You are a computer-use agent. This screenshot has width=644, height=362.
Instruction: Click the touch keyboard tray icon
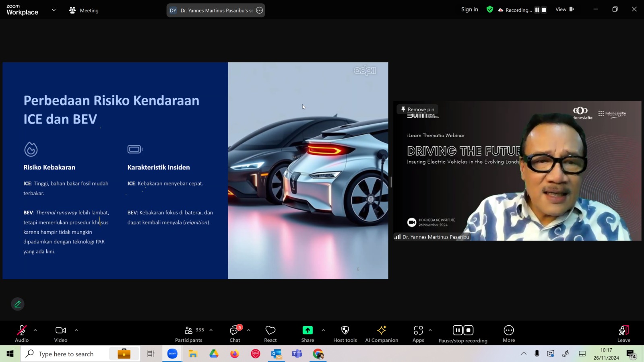[582, 354]
